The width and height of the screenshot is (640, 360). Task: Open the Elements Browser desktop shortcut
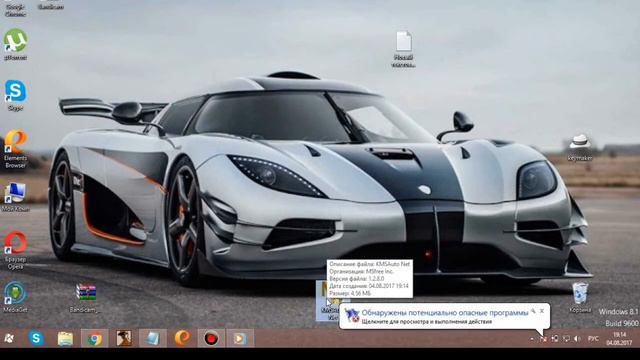tap(16, 149)
